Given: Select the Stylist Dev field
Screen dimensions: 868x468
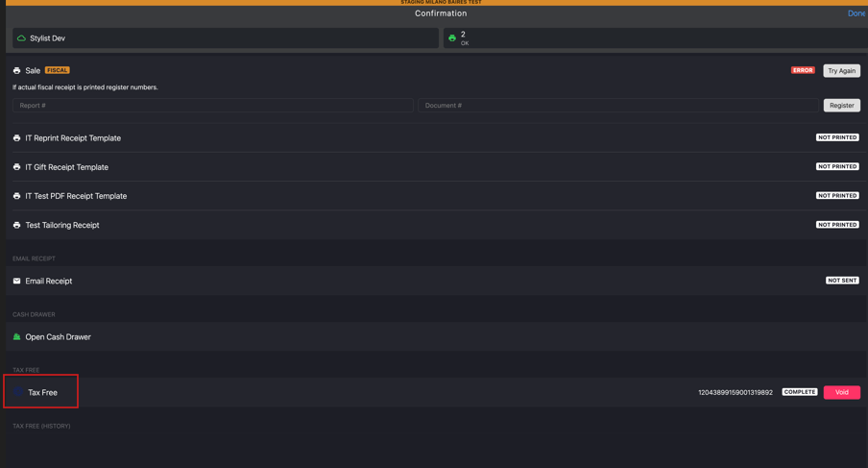Looking at the screenshot, I should coord(226,38).
